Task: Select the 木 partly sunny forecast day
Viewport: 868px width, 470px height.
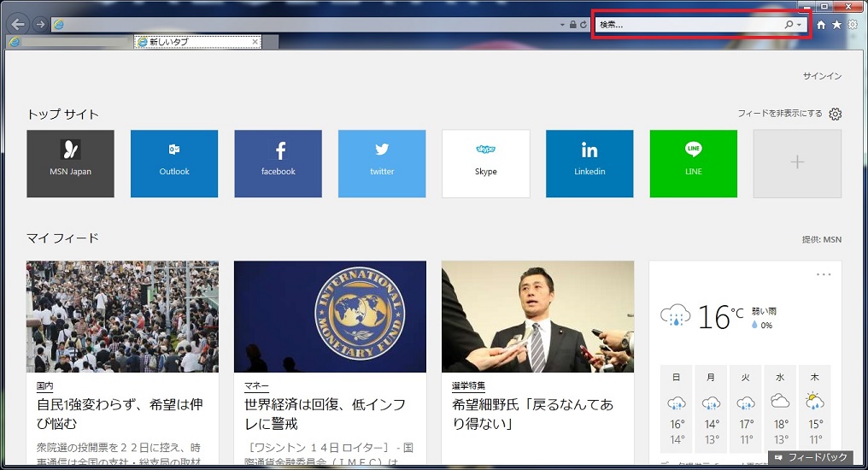Action: [815, 411]
